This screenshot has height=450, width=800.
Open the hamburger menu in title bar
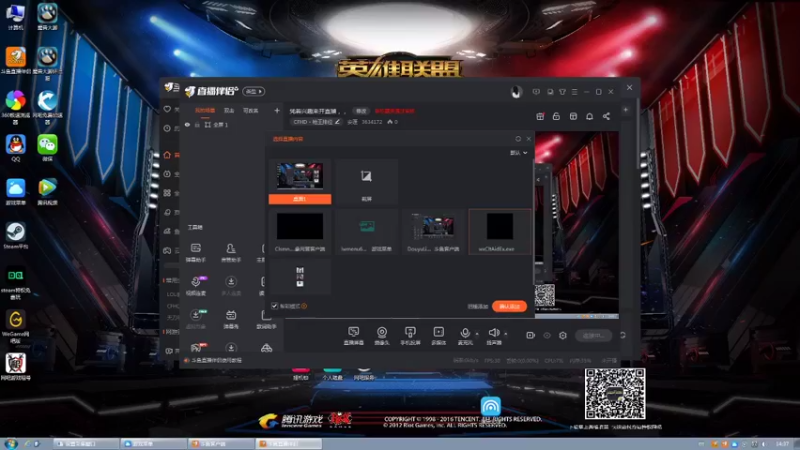tap(574, 92)
